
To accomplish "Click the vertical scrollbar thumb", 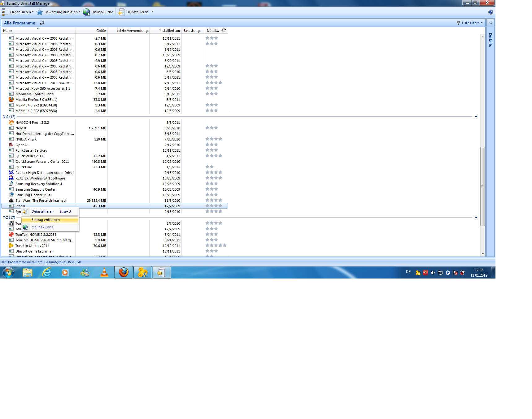I will [483, 186].
